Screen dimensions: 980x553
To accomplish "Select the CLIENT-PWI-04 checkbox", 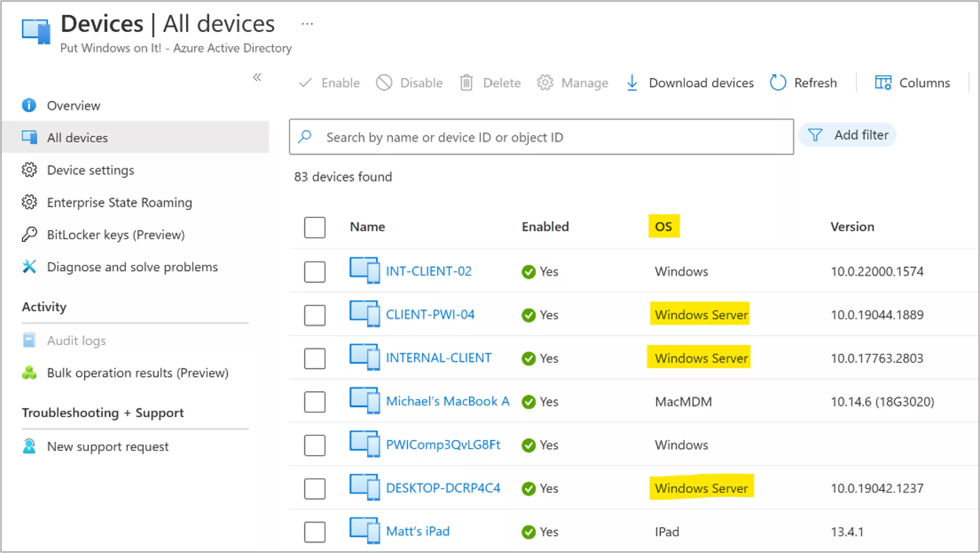I will 314,315.
